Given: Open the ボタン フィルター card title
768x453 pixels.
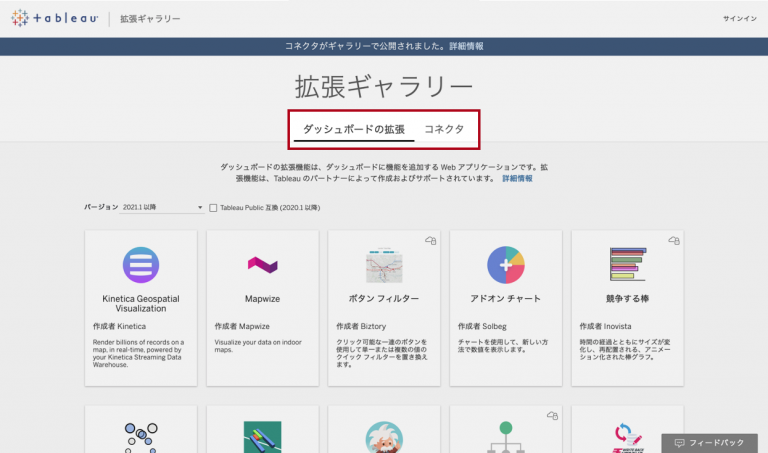Looking at the screenshot, I should point(384,299).
